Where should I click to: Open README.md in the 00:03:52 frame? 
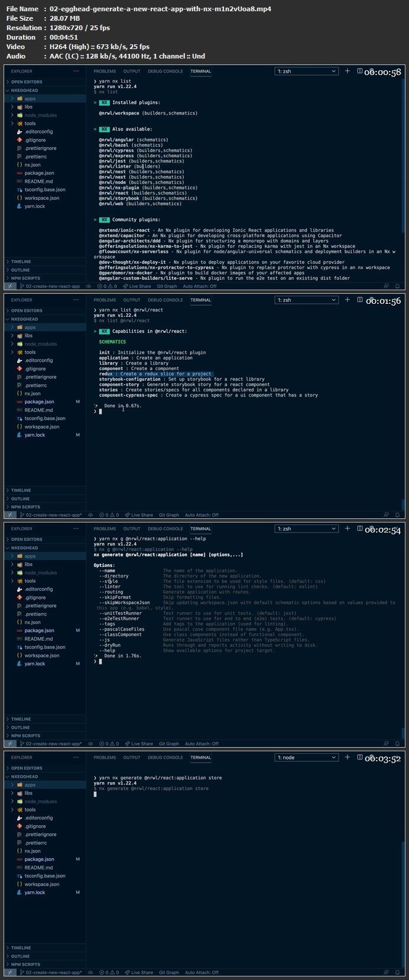tap(38, 868)
